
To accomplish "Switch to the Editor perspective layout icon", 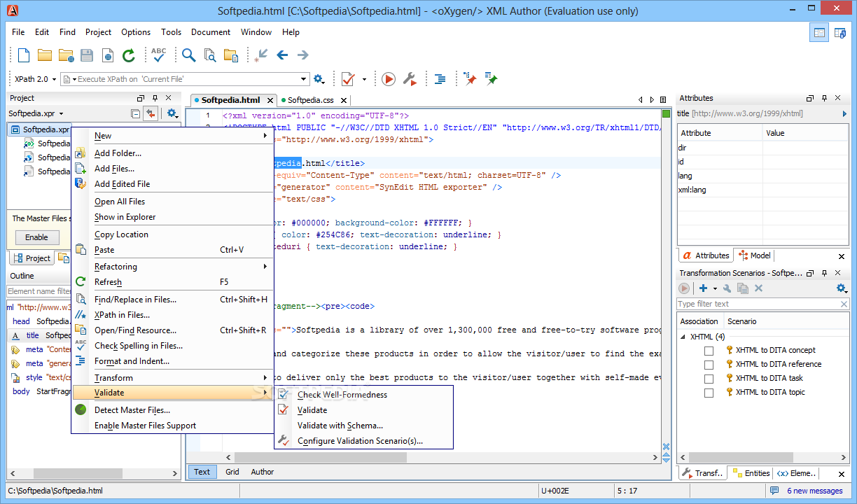I will point(818,32).
